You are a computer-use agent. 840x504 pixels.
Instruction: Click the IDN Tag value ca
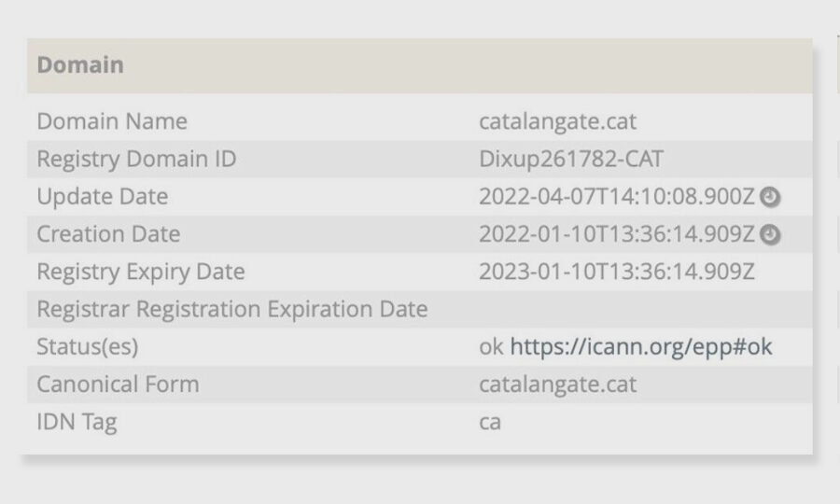[490, 422]
